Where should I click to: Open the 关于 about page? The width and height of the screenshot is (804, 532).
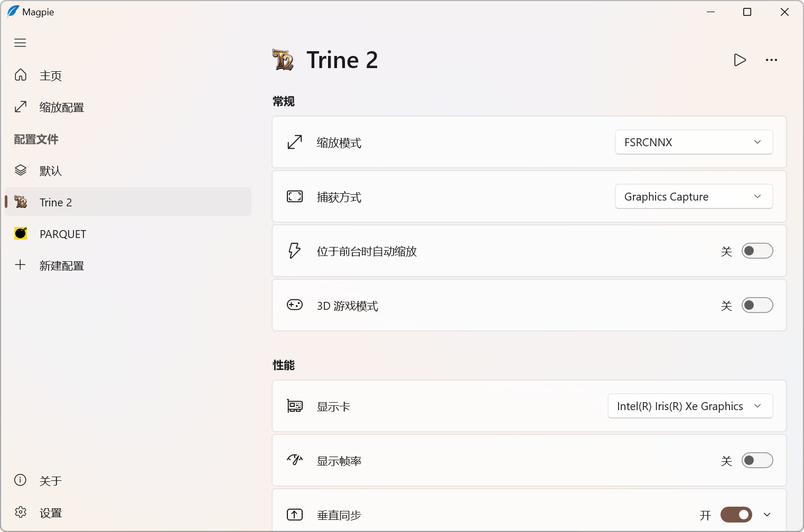click(128, 481)
